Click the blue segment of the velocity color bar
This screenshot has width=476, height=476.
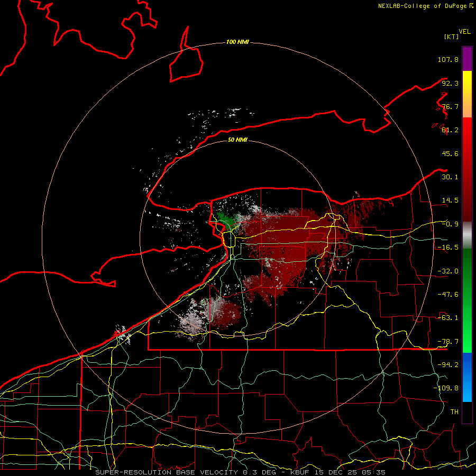(x=467, y=377)
